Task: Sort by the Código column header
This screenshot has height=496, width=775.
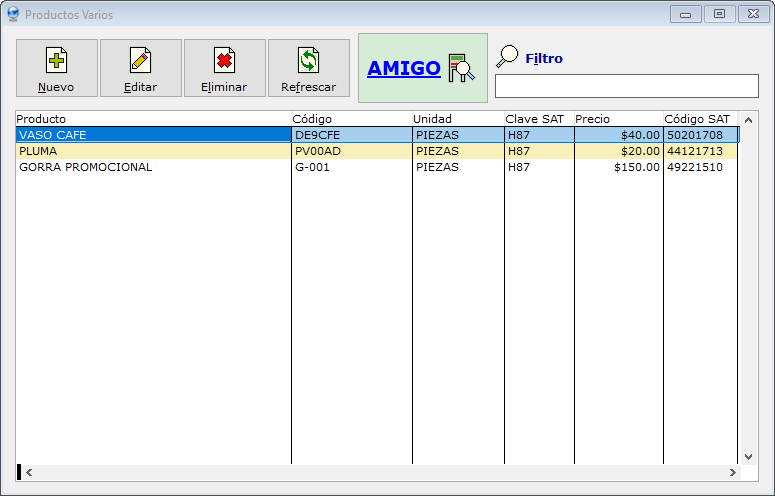Action: (x=350, y=119)
